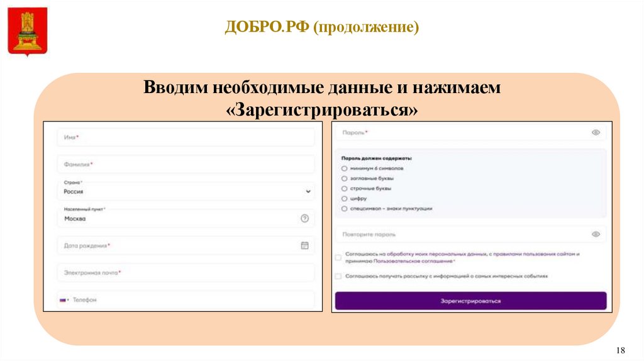Click the slide page number 18
644x361 pixels.
point(620,350)
